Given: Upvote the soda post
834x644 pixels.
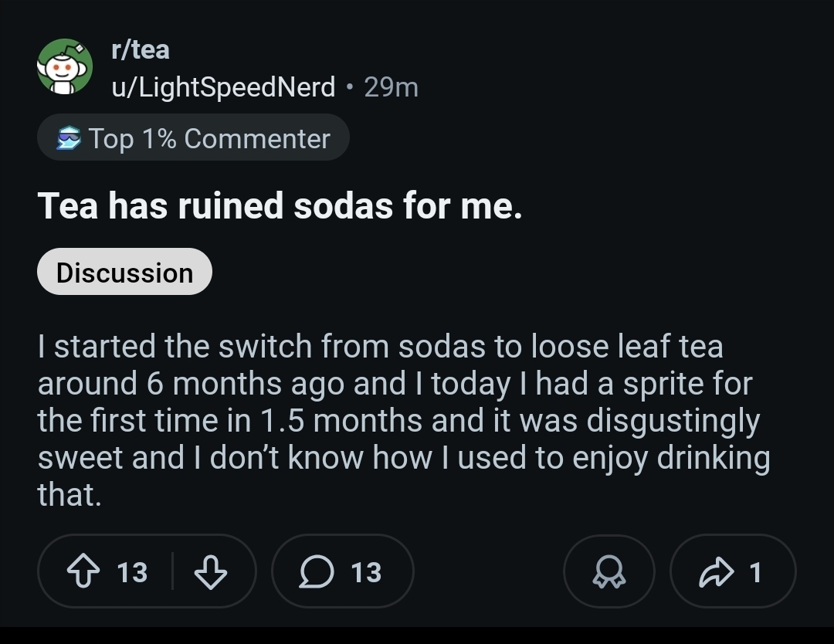Looking at the screenshot, I should click(x=83, y=572).
